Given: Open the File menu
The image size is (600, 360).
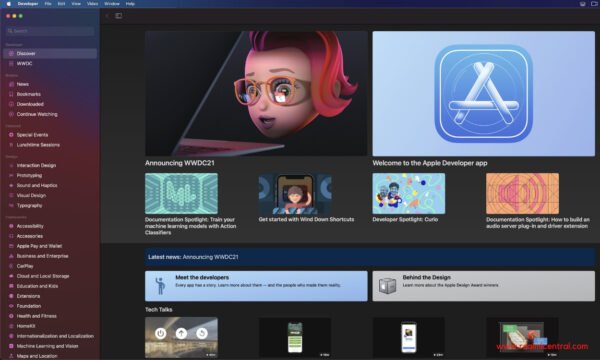Looking at the screenshot, I should [48, 4].
